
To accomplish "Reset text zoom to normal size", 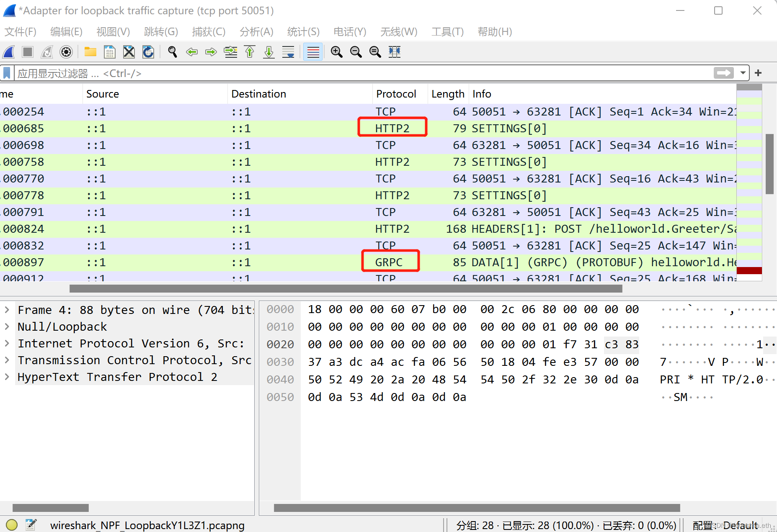I will click(x=375, y=52).
